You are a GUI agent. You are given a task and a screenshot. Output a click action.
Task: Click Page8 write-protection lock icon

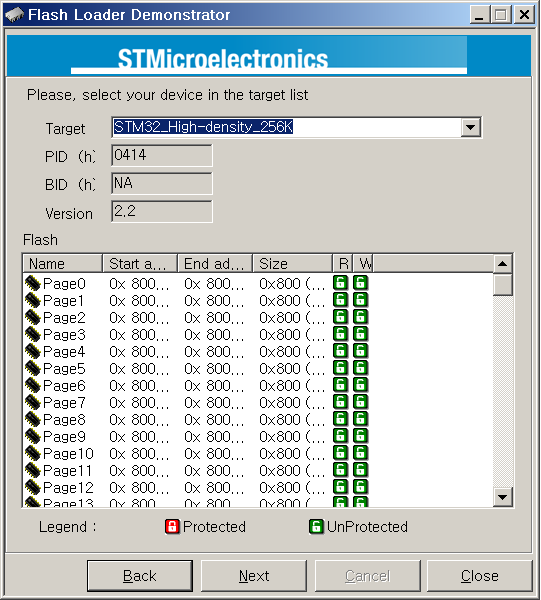click(360, 419)
